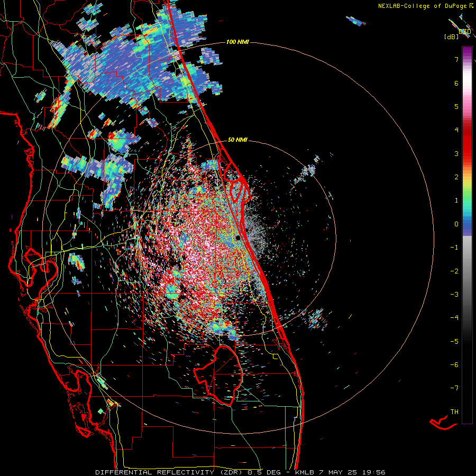Select the 100 NMI range ring label

[x=237, y=42]
